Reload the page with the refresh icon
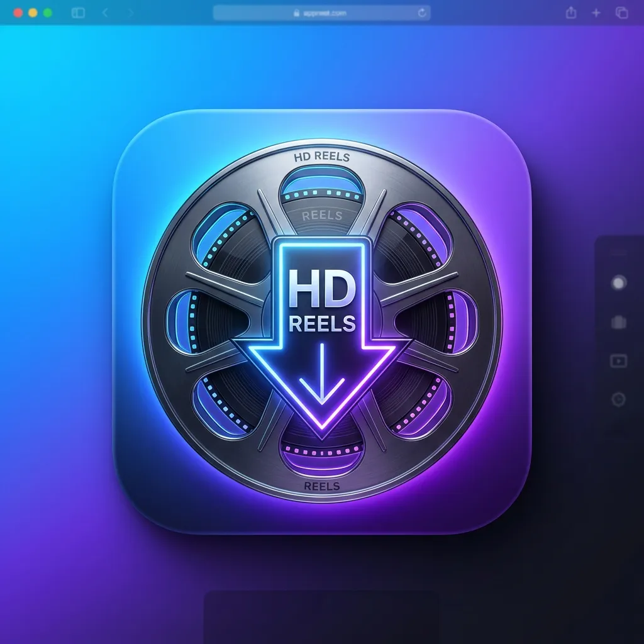The image size is (644, 644). click(x=422, y=13)
